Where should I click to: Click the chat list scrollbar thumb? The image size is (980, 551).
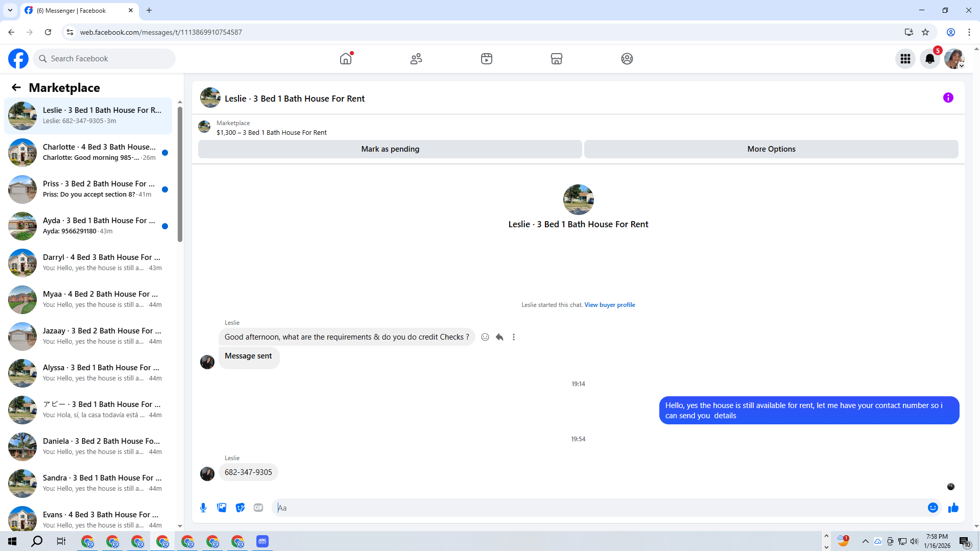(180, 174)
